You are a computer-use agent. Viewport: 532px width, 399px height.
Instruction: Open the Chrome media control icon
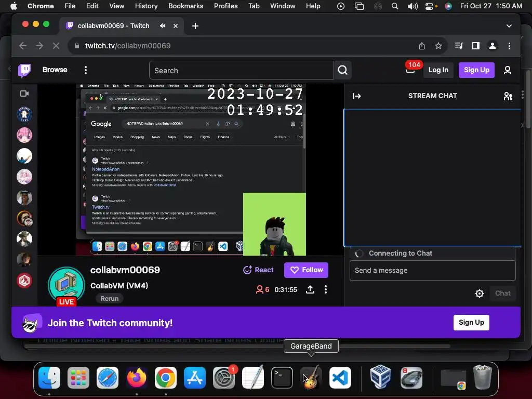pos(459,46)
